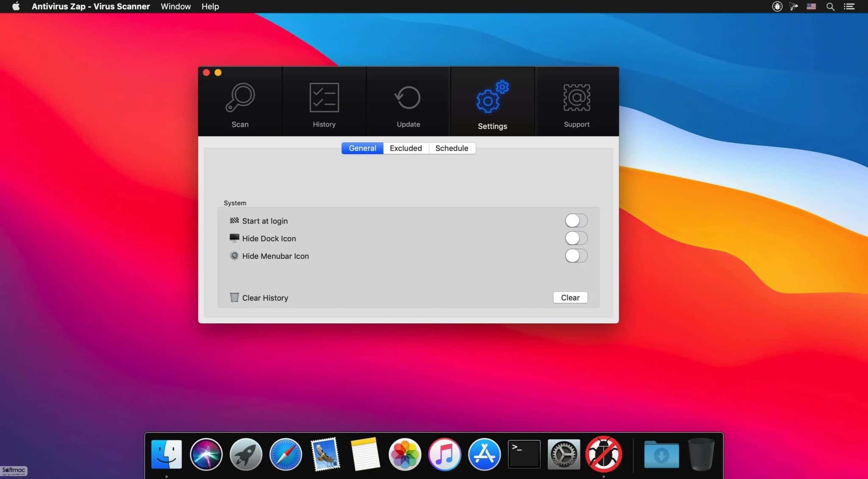Screen dimensions: 868x479
Task: Open the Window menu
Action: [x=175, y=6]
